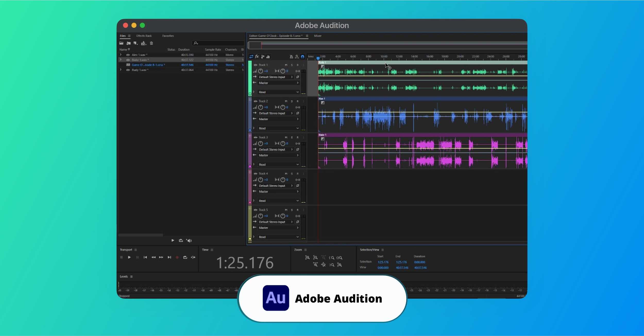Click the Stop button in the Transport panel
Viewport: 644px width, 336px height.
pos(121,257)
